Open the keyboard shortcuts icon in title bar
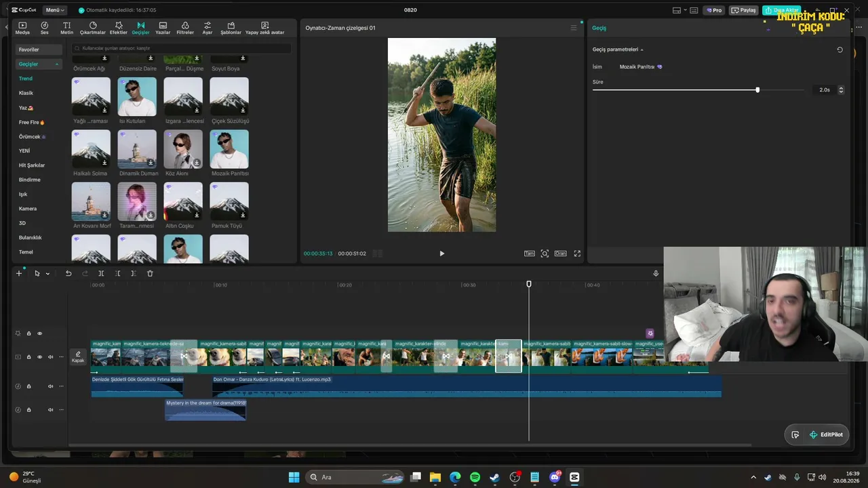The image size is (868, 488). coord(695,10)
